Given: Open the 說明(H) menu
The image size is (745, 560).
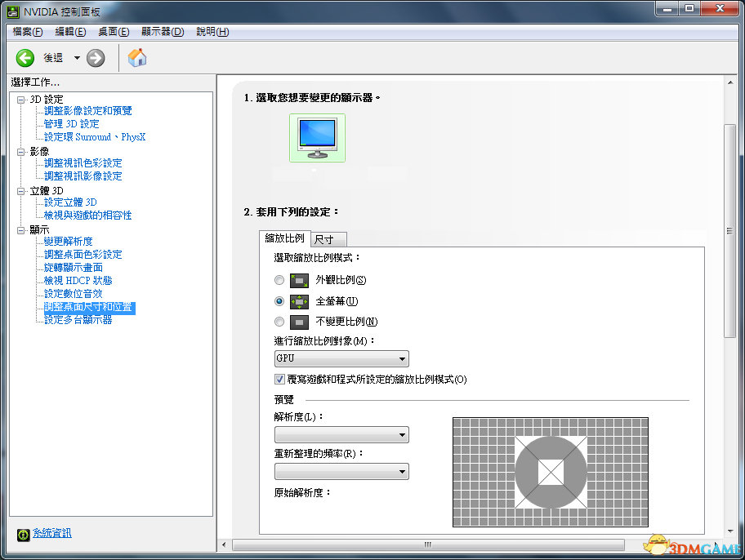Looking at the screenshot, I should coord(212,31).
